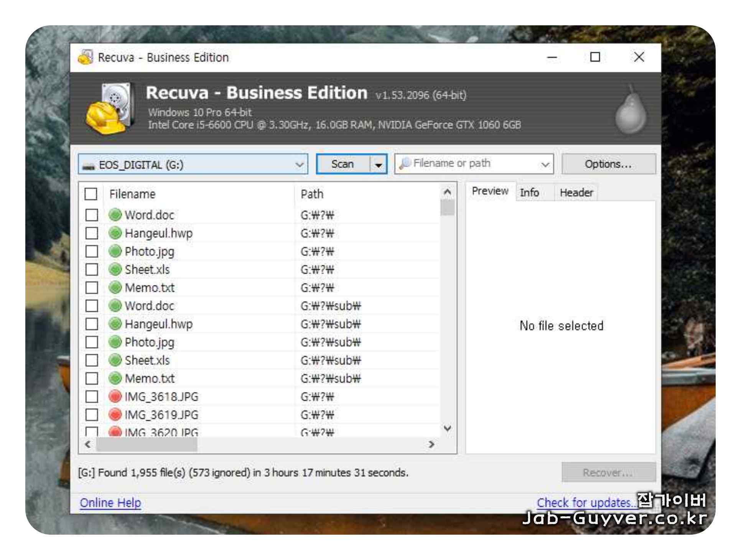This screenshot has width=741, height=560.
Task: Follow the Online Help link
Action: (x=110, y=502)
